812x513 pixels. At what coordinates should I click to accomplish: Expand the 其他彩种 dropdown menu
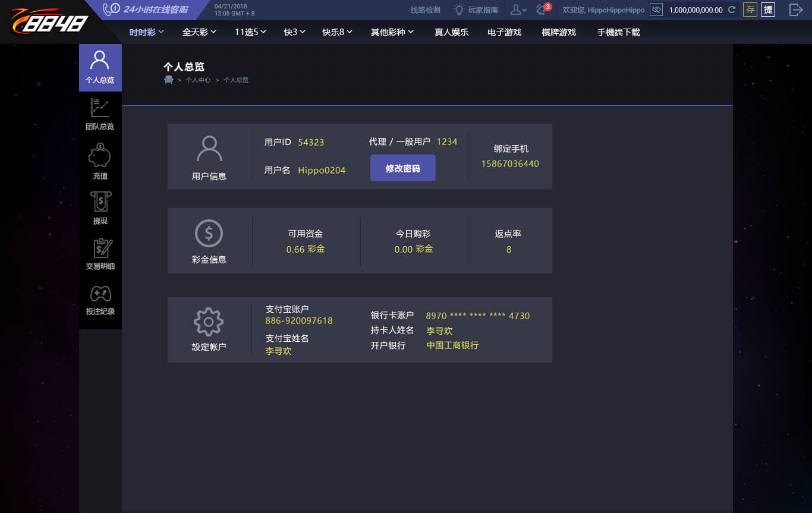pyautogui.click(x=392, y=32)
